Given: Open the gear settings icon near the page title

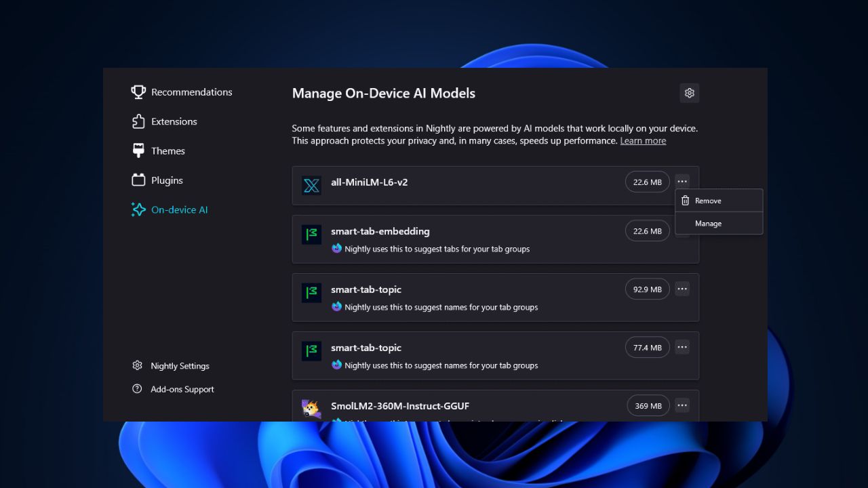Looking at the screenshot, I should 690,93.
